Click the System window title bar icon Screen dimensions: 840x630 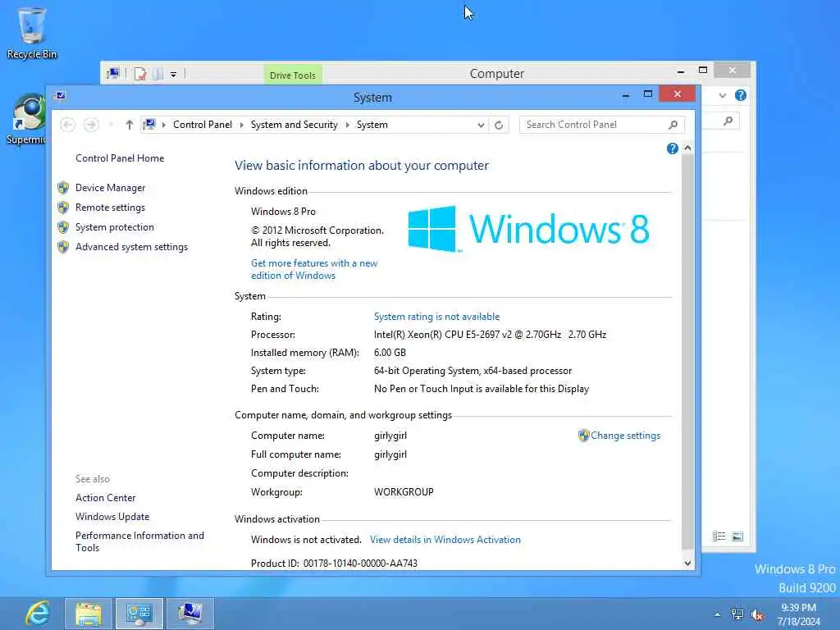[60, 96]
